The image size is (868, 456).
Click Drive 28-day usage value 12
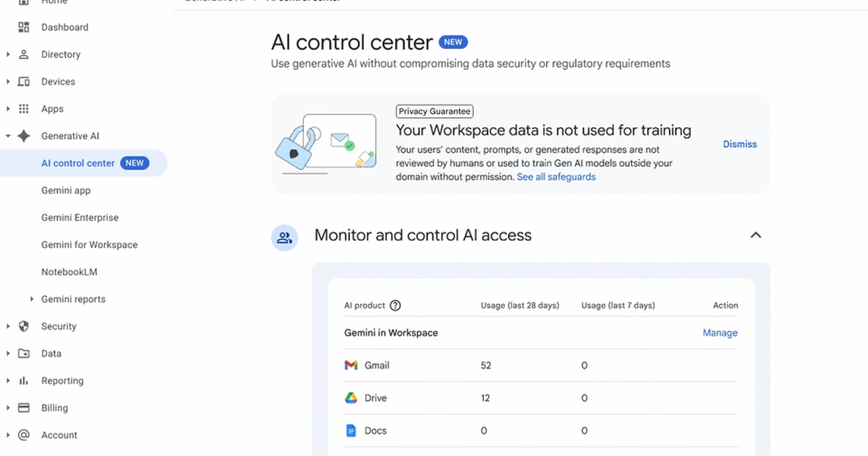pos(485,398)
